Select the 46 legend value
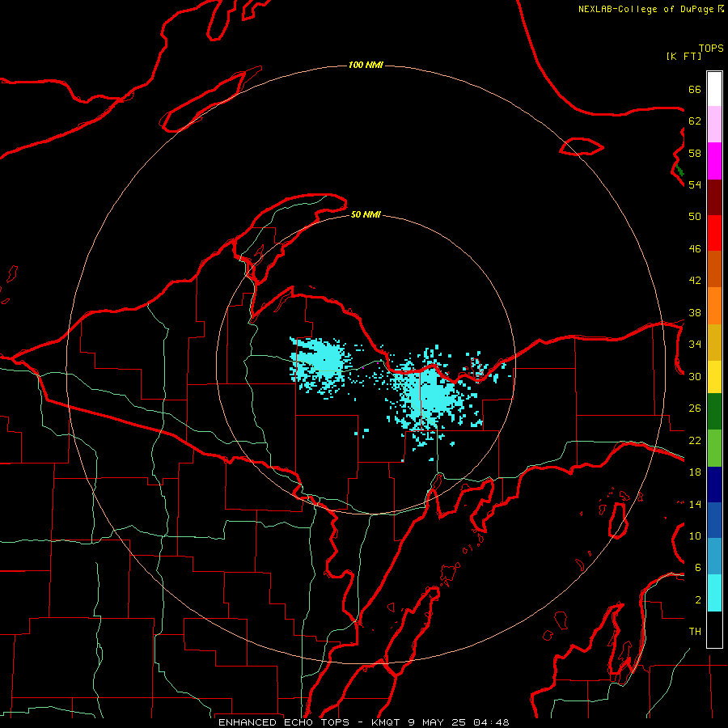 tap(695, 249)
